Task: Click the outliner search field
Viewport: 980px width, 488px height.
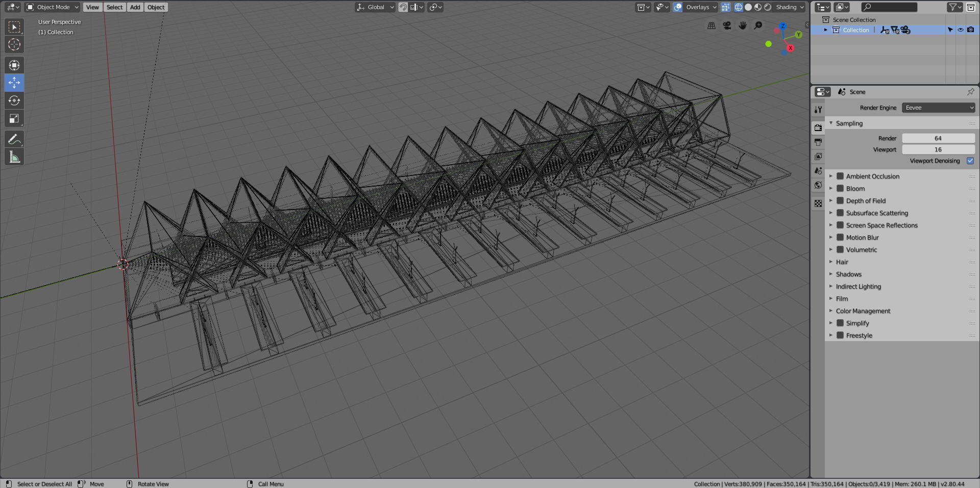Action: click(889, 7)
